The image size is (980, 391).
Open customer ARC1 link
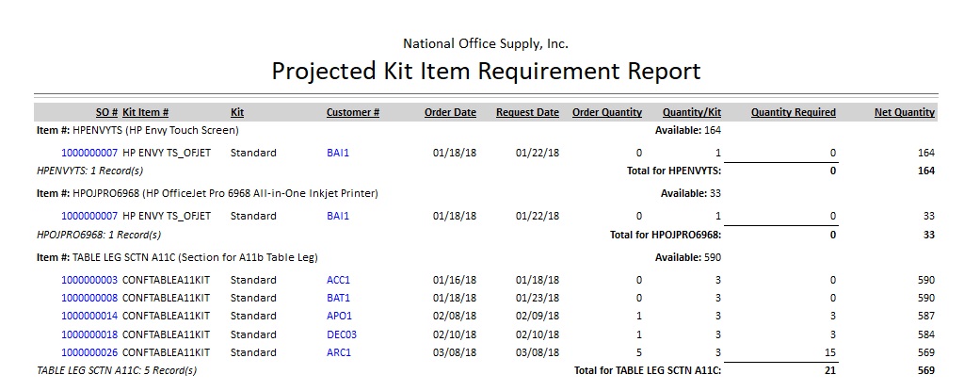(x=339, y=352)
